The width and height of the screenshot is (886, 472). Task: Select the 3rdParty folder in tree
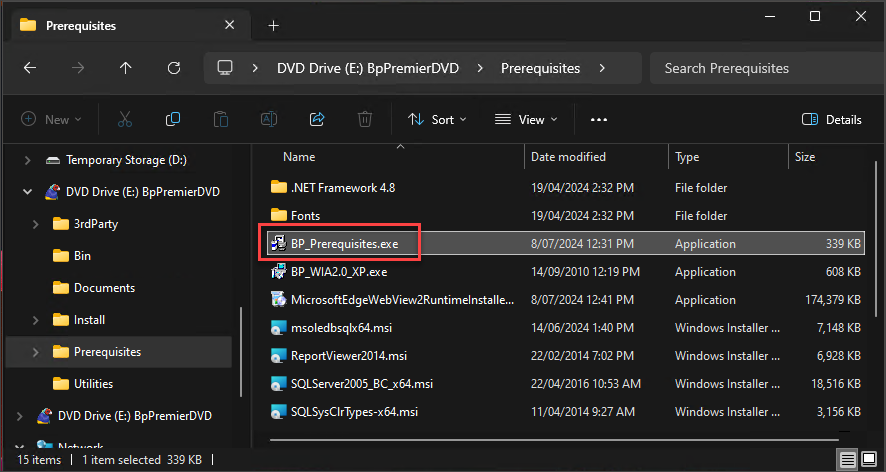[96, 224]
